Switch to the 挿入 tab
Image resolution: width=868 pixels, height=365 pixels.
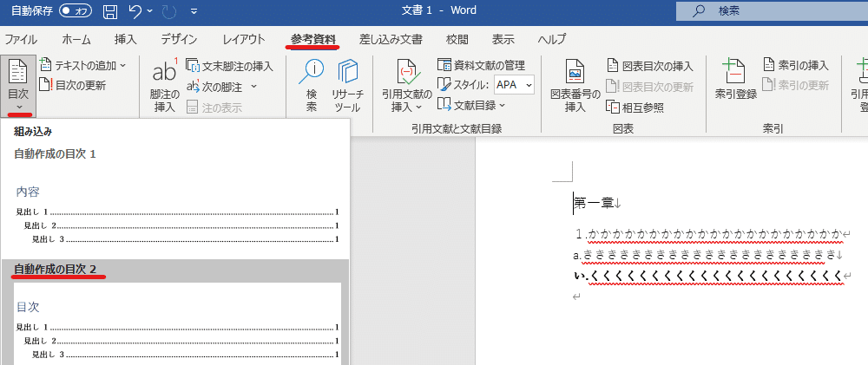point(126,39)
